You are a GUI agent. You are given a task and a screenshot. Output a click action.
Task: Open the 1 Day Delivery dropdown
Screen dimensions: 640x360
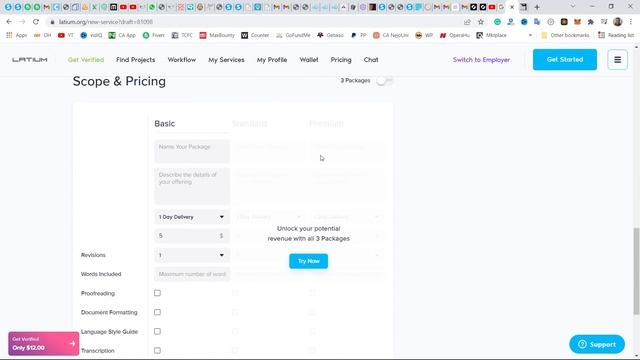191,217
